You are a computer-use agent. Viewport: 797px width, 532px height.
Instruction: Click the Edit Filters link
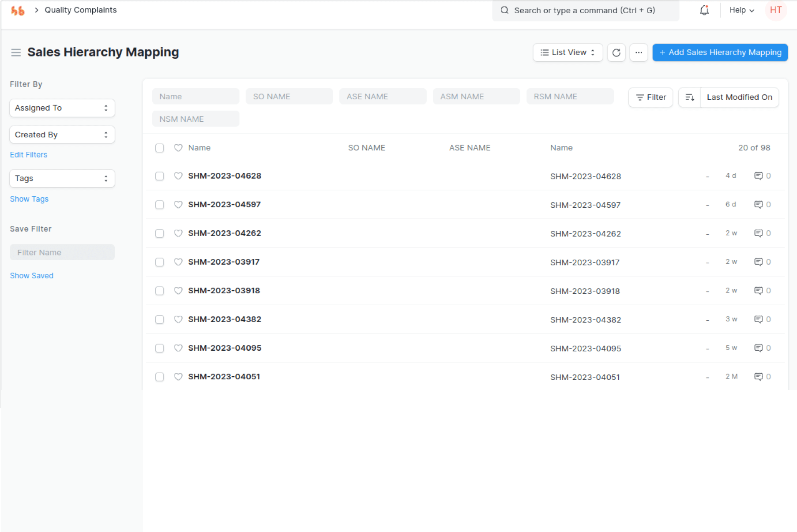[29, 155]
